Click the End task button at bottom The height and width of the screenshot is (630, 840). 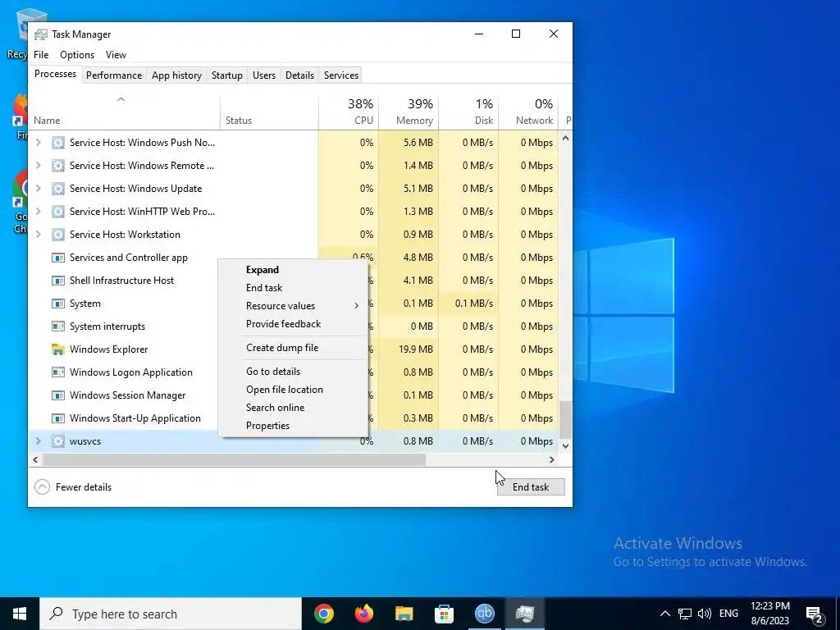[531, 487]
